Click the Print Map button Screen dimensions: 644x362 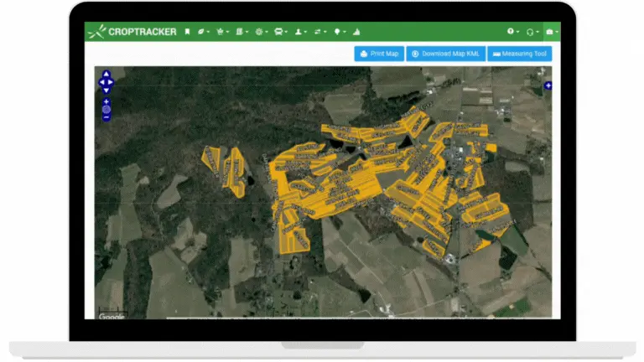pos(379,54)
